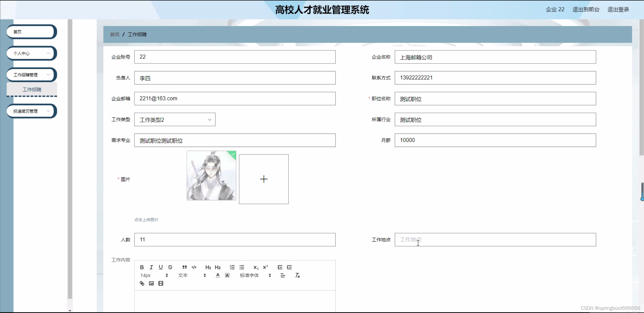Select the 工作招聘 submenu item
This screenshot has height=313, width=644.
(32, 89)
